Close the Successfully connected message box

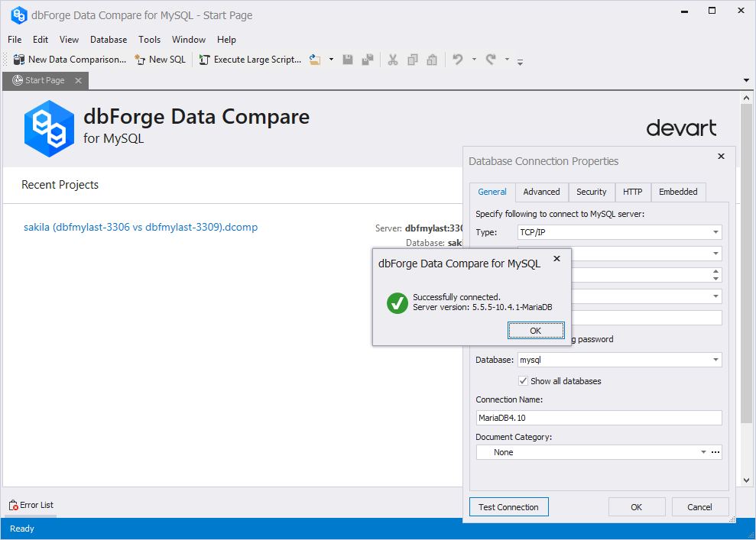[556, 259]
